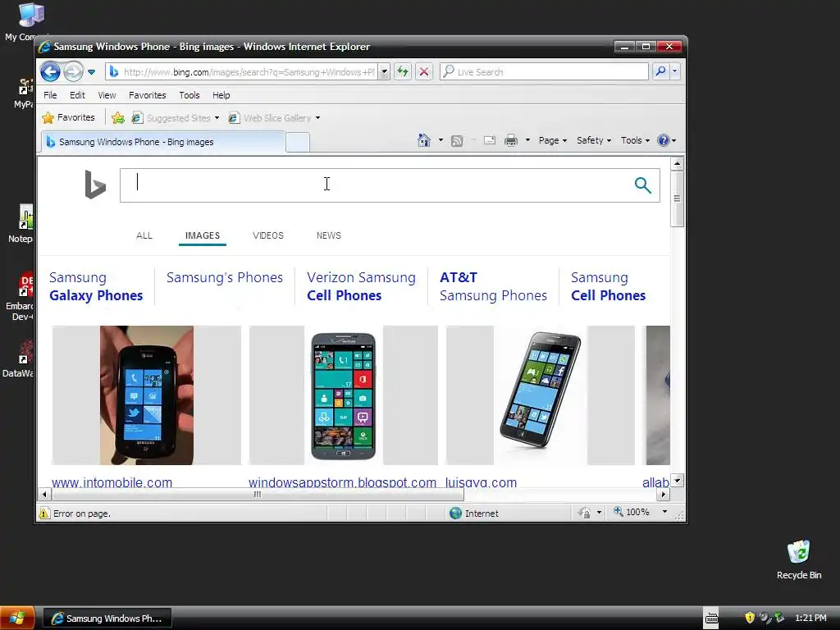
Task: Click the vertical scrollbar up arrow
Action: [677, 163]
